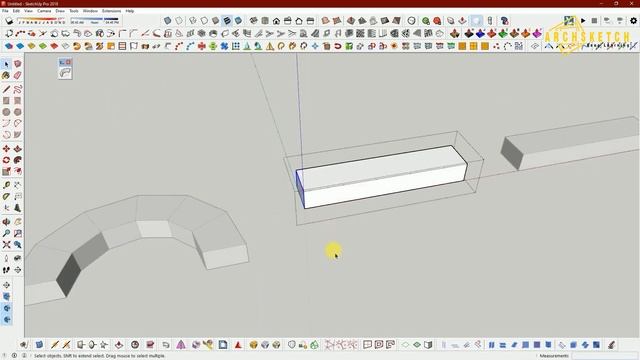640x360 pixels.
Task: Select the Select arrow tool
Action: point(6,64)
